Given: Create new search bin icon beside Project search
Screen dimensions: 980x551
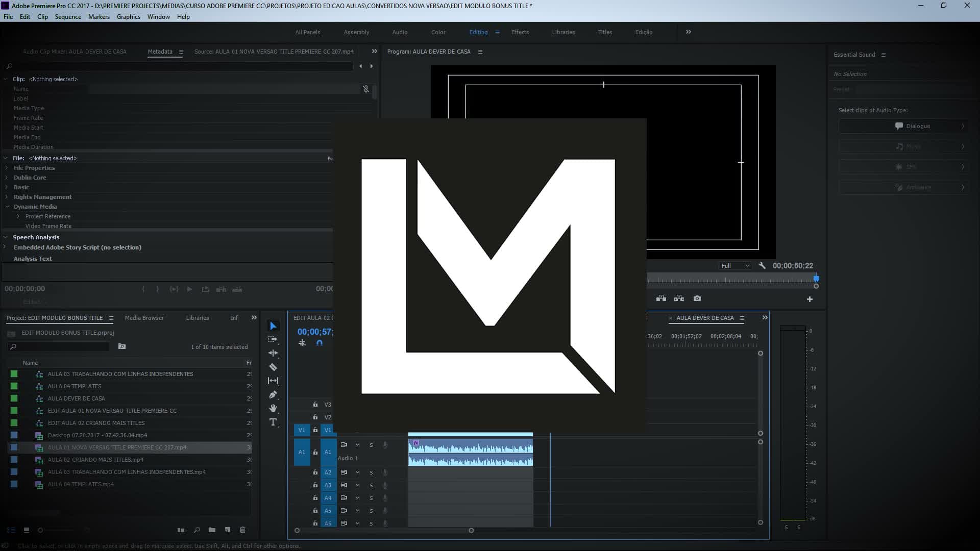Looking at the screenshot, I should coord(122,346).
